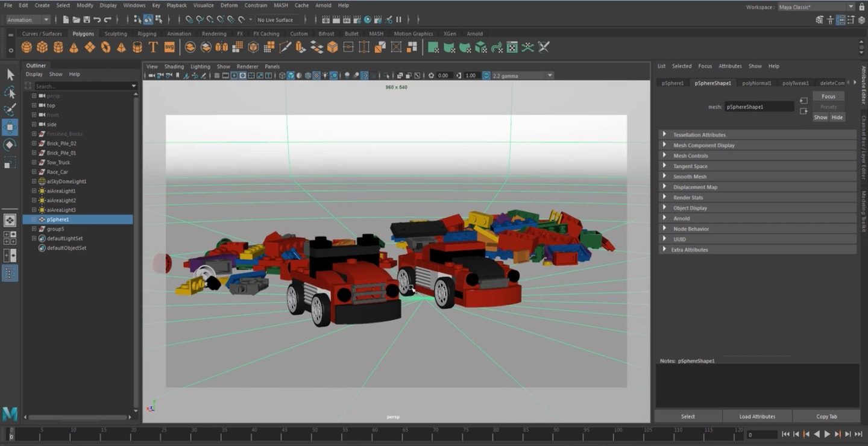Click the New Scene icon
This screenshot has width=868, height=446.
66,20
